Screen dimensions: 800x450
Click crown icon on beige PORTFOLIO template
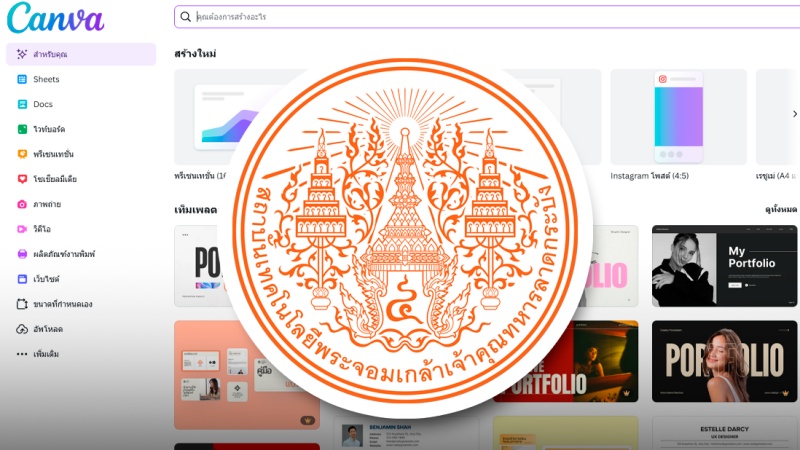786,393
